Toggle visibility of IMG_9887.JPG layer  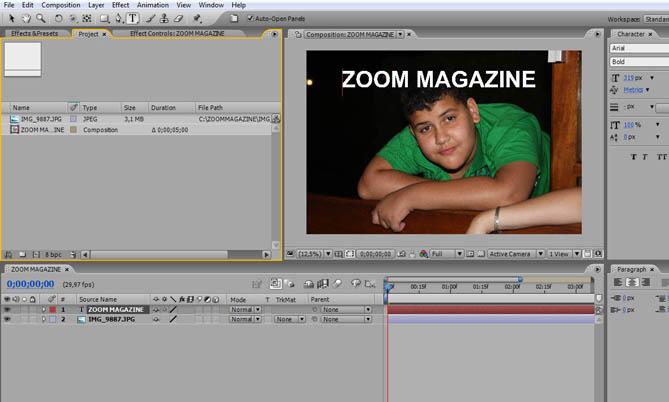[x=7, y=320]
